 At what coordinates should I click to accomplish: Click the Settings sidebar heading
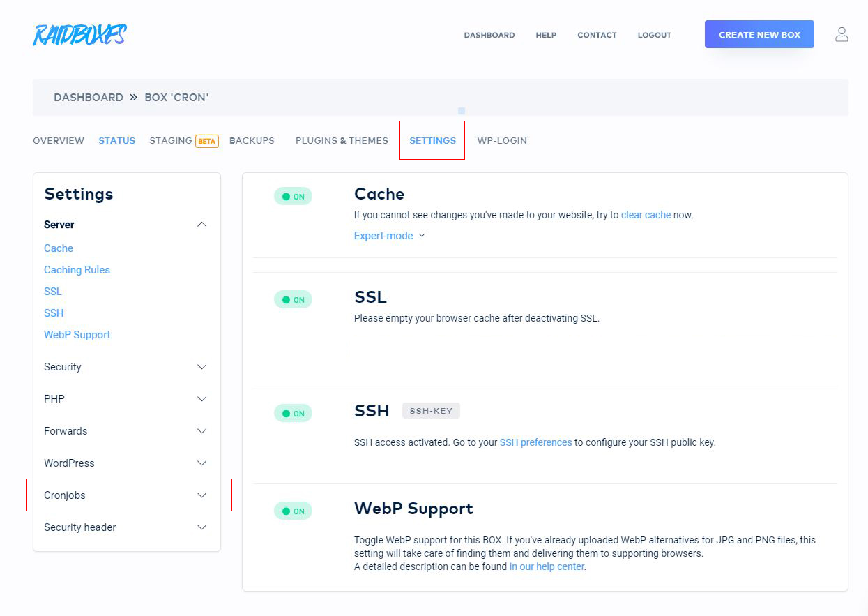(x=79, y=194)
